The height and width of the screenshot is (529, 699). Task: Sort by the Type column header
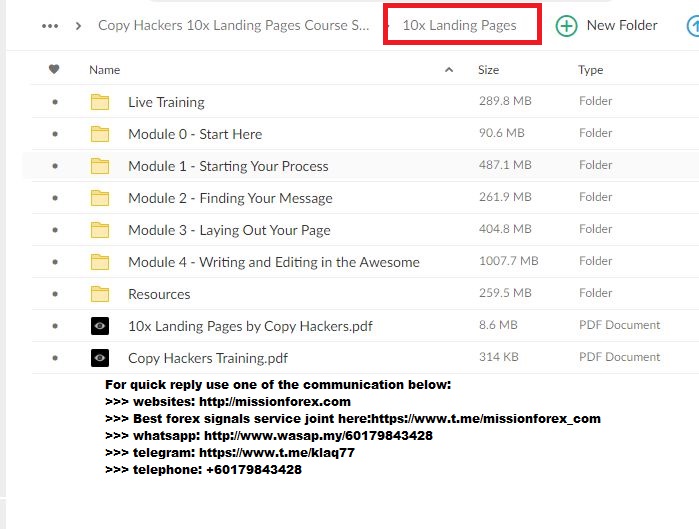point(590,70)
